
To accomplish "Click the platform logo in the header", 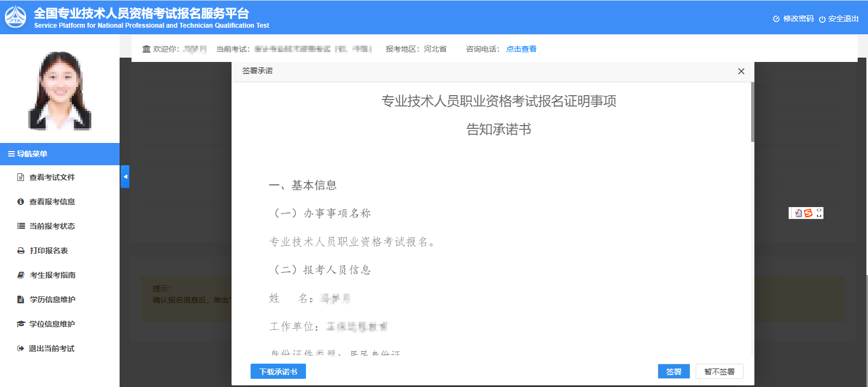I will 15,17.
